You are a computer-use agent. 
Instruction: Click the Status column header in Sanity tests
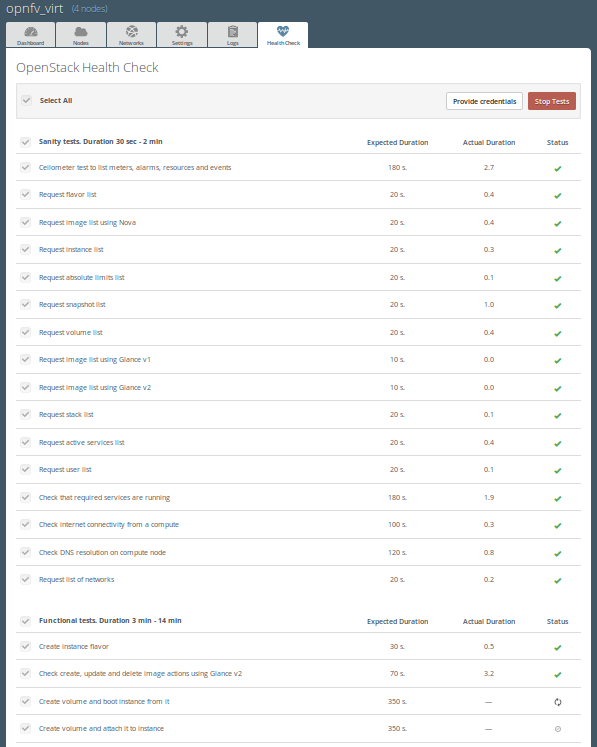coord(557,142)
